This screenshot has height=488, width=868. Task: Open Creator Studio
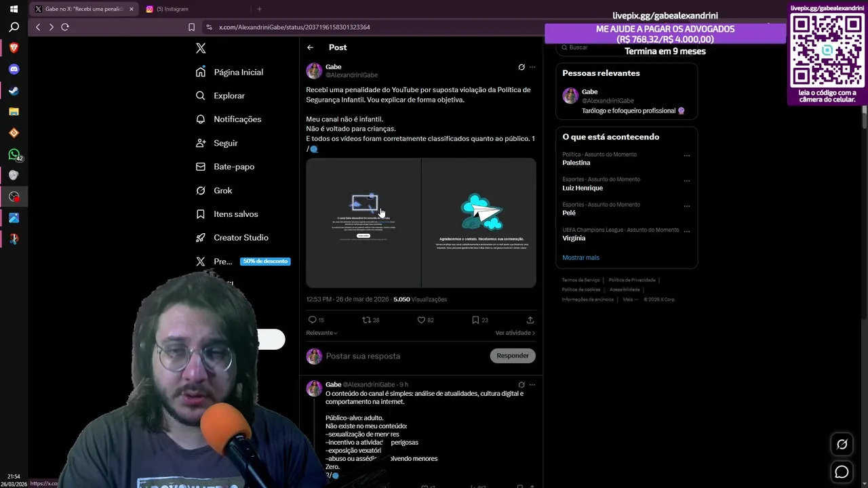232,238
